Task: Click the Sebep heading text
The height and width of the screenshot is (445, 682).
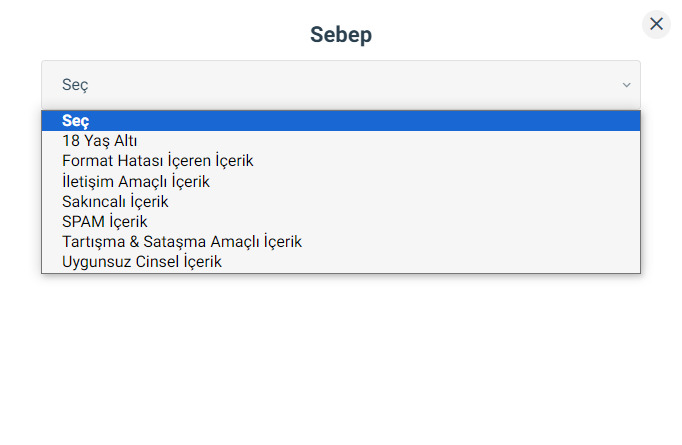Action: point(341,34)
